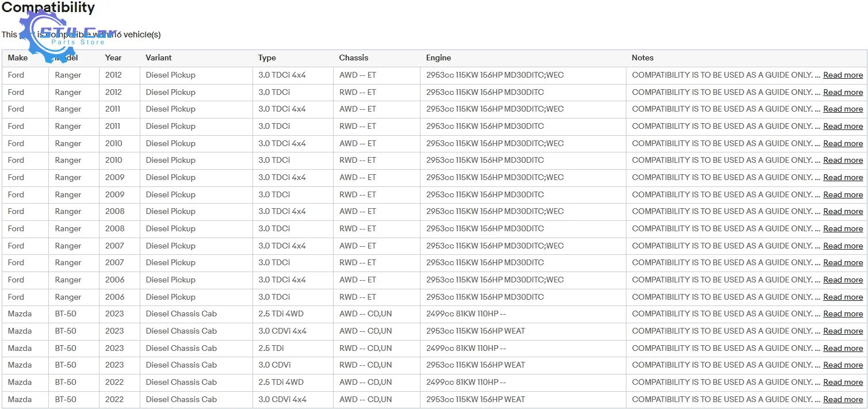Click the Type column header
Screen dimensions: 868x409
[267, 58]
